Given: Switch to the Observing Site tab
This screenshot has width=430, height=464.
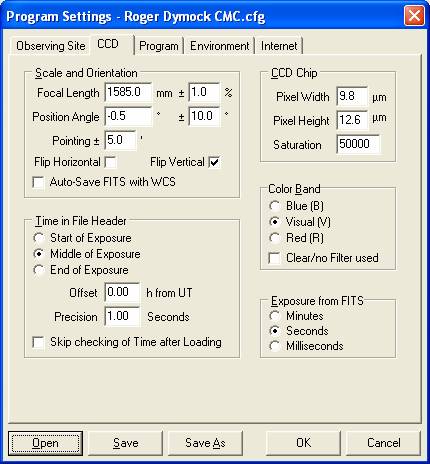Looking at the screenshot, I should 51,46.
